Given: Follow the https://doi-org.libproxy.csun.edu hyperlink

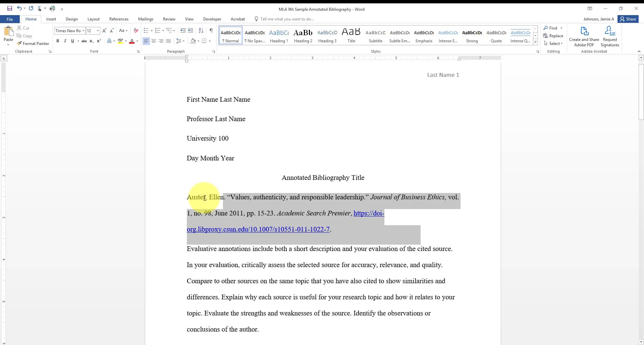Looking at the screenshot, I should [259, 229].
